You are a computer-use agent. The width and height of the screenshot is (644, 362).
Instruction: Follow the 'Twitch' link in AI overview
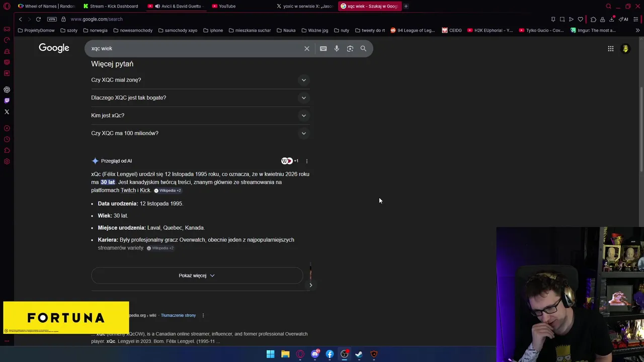coord(128,190)
